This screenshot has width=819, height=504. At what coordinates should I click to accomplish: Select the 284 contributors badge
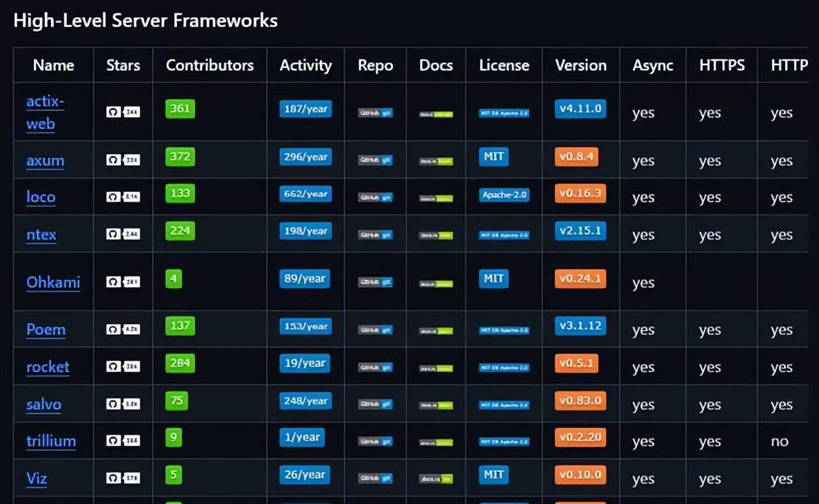point(180,363)
